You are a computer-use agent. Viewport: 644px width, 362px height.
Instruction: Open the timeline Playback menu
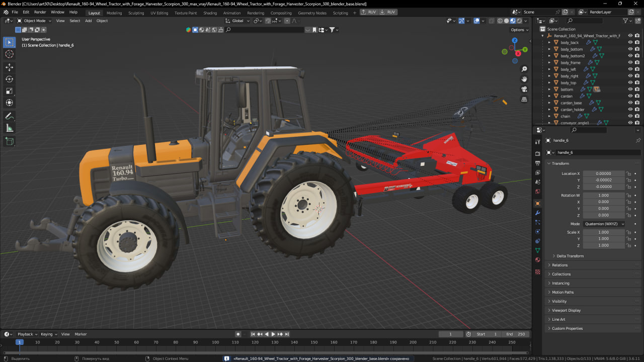tap(27, 334)
